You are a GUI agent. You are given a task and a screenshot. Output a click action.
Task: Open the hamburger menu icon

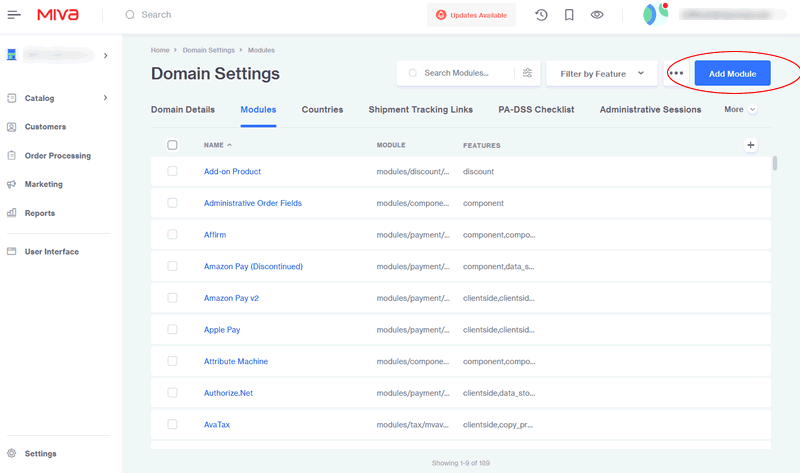(x=14, y=15)
